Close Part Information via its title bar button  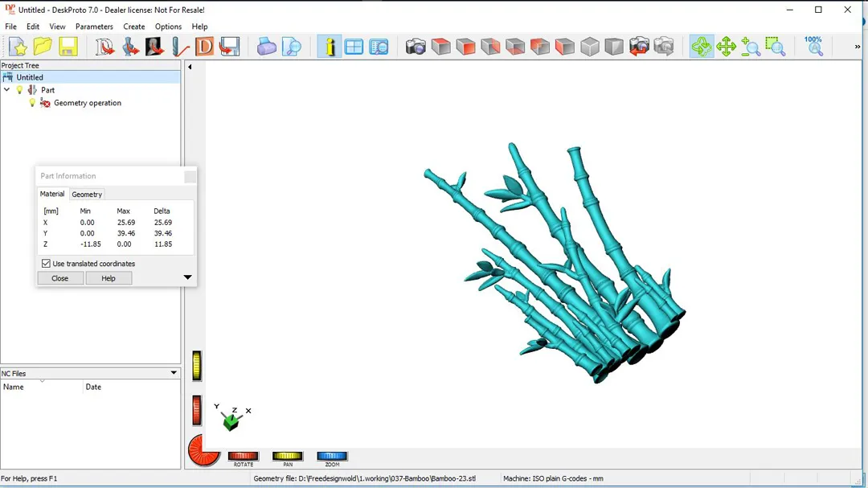pos(190,176)
